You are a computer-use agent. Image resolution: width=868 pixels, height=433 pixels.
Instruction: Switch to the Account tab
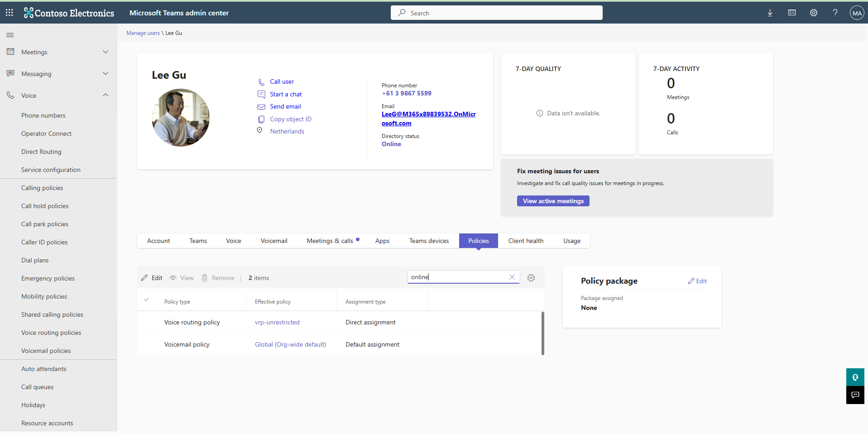(x=158, y=241)
